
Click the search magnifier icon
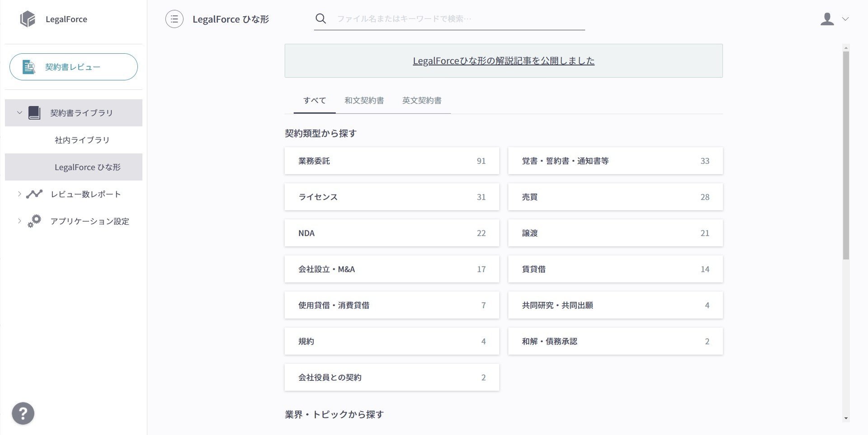click(x=321, y=19)
